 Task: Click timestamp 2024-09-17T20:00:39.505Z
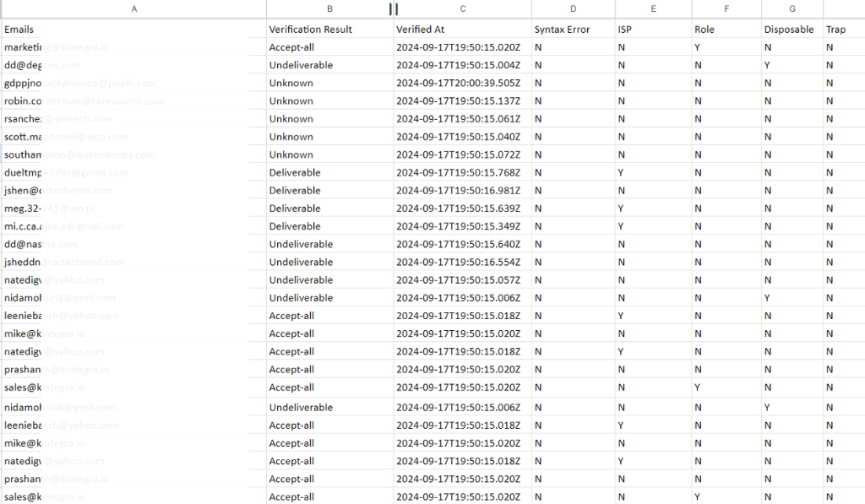pos(459,84)
